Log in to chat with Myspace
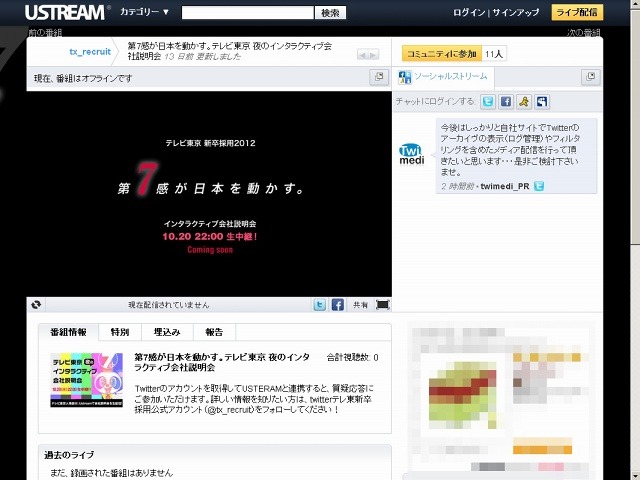 (542, 102)
